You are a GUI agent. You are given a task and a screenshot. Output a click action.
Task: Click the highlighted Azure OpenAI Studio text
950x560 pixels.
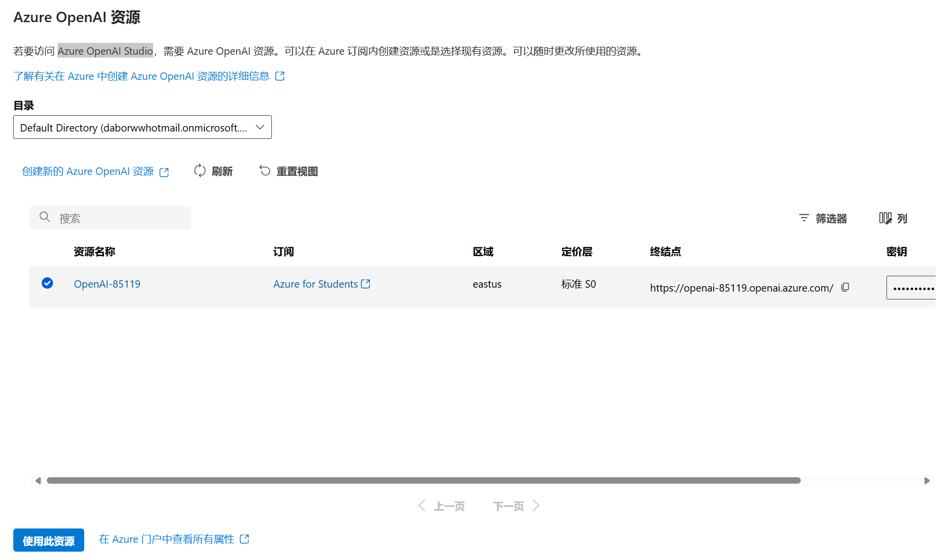(105, 51)
